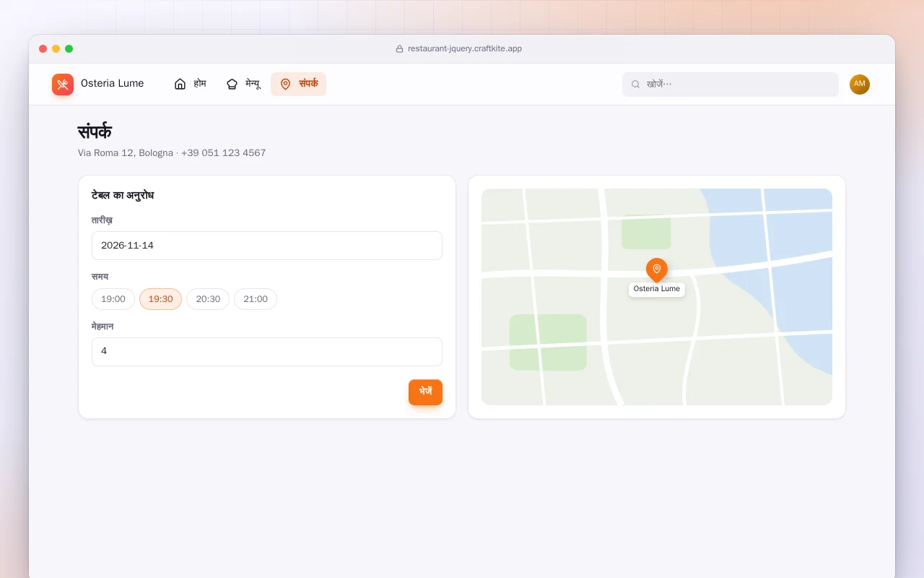Click the lock icon in address bar
Screen dimensions: 924x578
point(399,49)
